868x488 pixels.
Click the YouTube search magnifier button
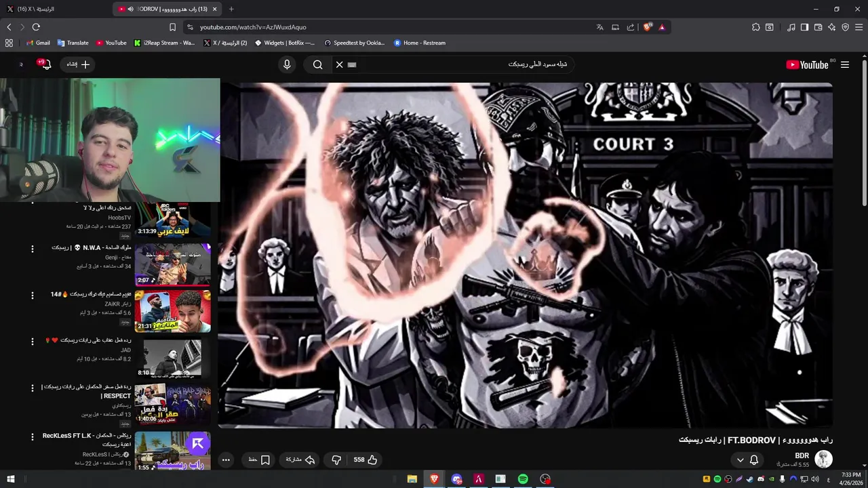317,64
